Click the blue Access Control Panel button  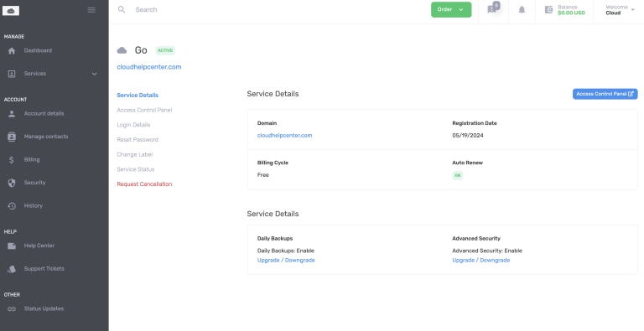coord(605,94)
